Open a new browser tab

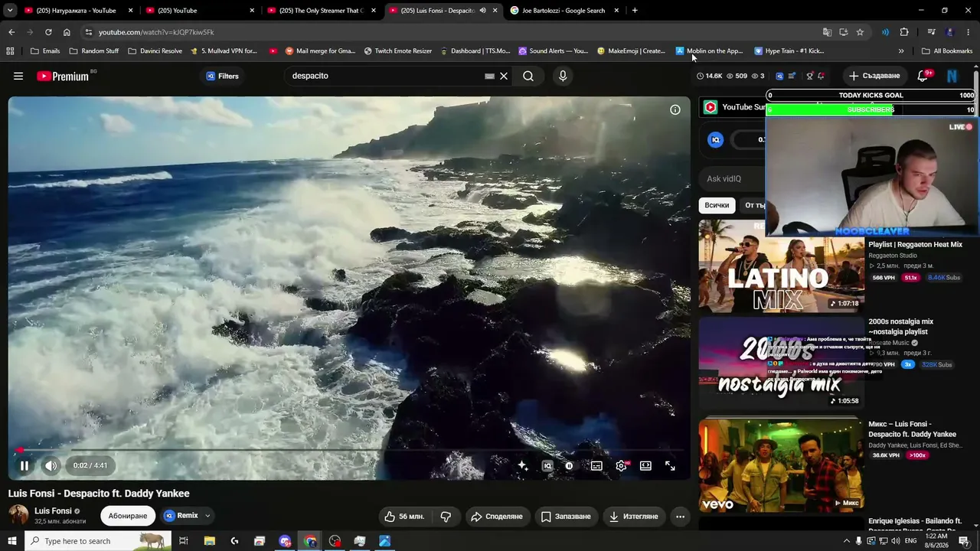[x=635, y=11]
